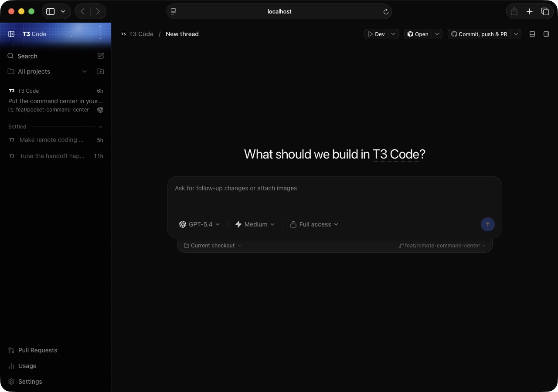Click the Safari share icon
This screenshot has height=392, width=558.
[x=514, y=11]
